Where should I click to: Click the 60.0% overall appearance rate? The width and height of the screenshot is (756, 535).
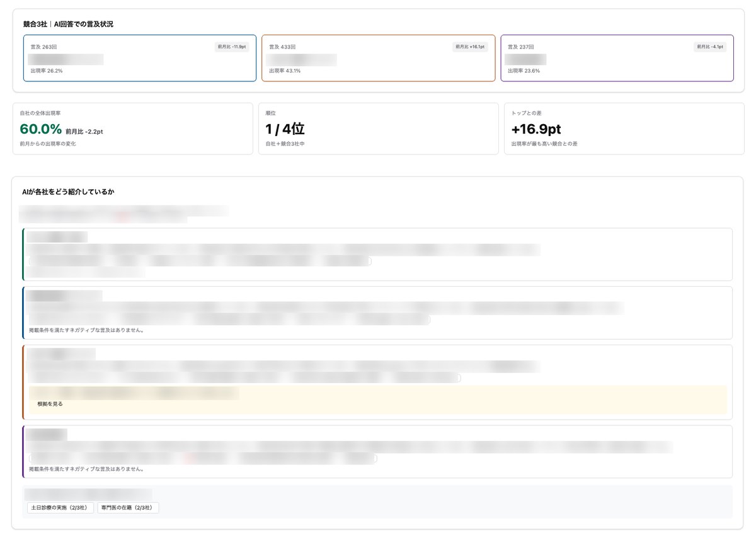(41, 129)
